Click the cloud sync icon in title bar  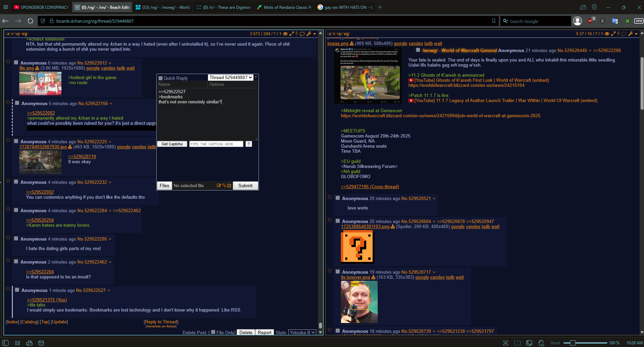coord(583,7)
